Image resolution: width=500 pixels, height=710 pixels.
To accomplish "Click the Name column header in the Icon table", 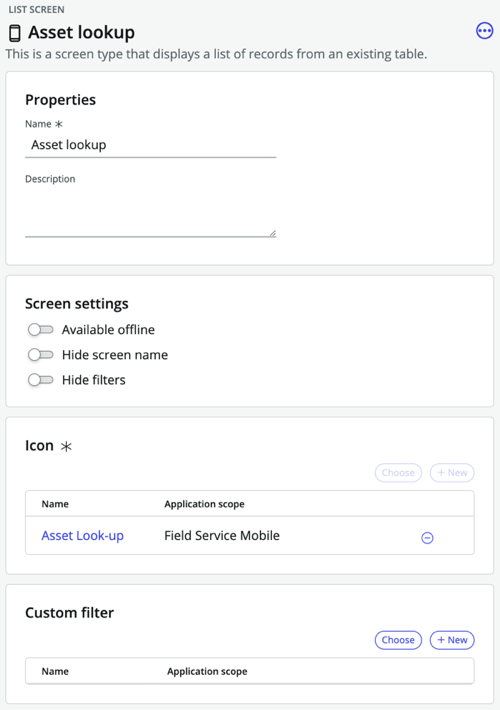I will click(55, 504).
